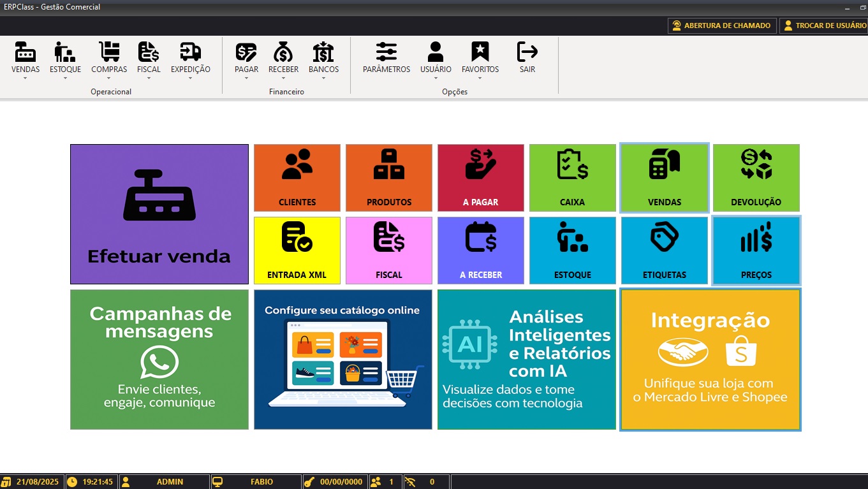Open the Fiscal toolbar icon

pyautogui.click(x=149, y=52)
